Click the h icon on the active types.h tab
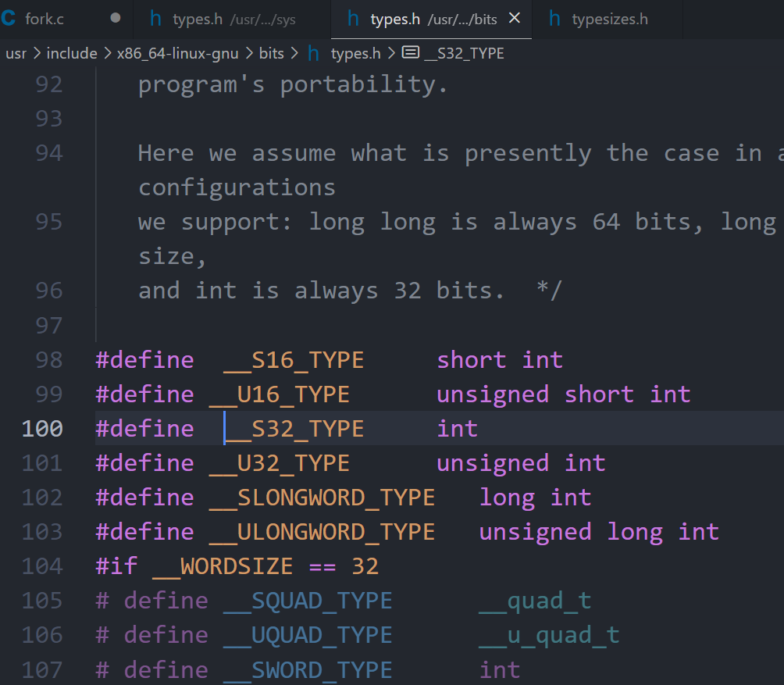 coord(353,19)
